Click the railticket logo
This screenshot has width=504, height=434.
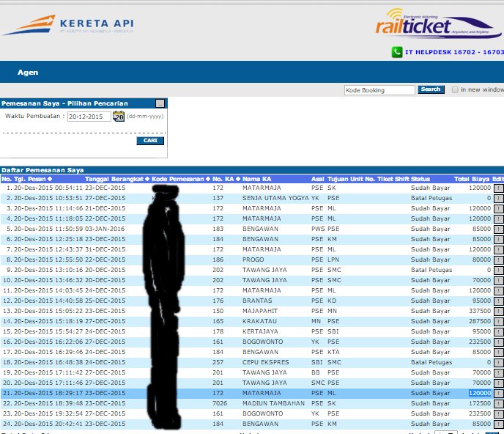[438, 23]
